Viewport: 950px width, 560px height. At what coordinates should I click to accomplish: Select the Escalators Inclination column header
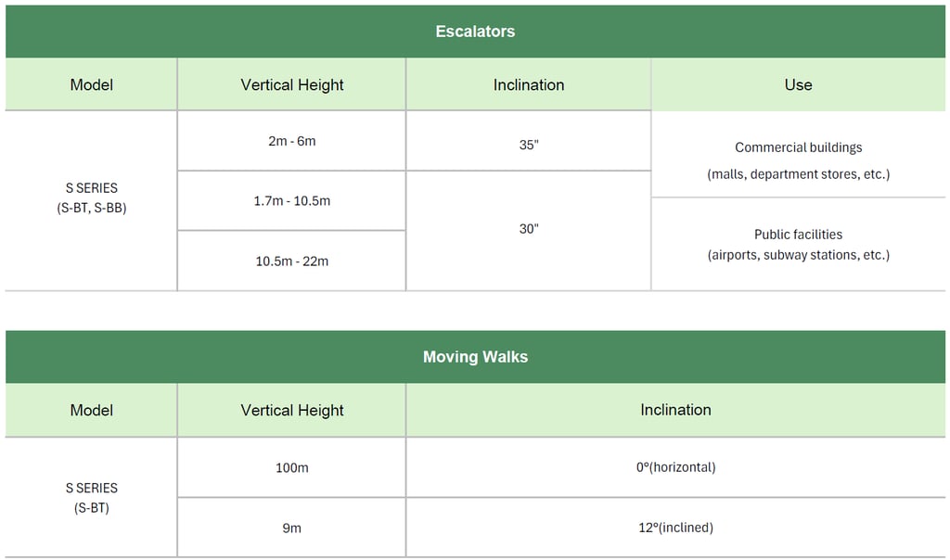[x=528, y=84]
